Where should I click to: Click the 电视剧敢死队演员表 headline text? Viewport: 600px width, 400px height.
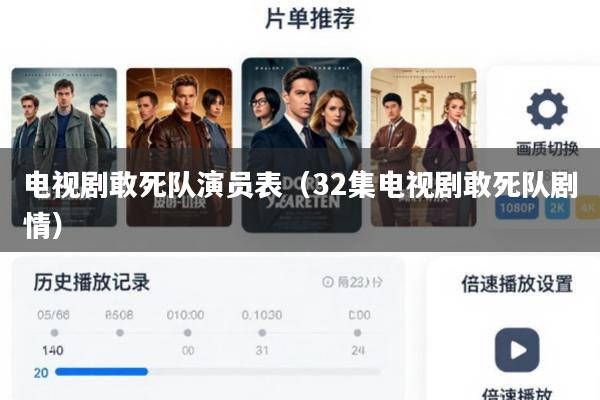[x=154, y=186]
